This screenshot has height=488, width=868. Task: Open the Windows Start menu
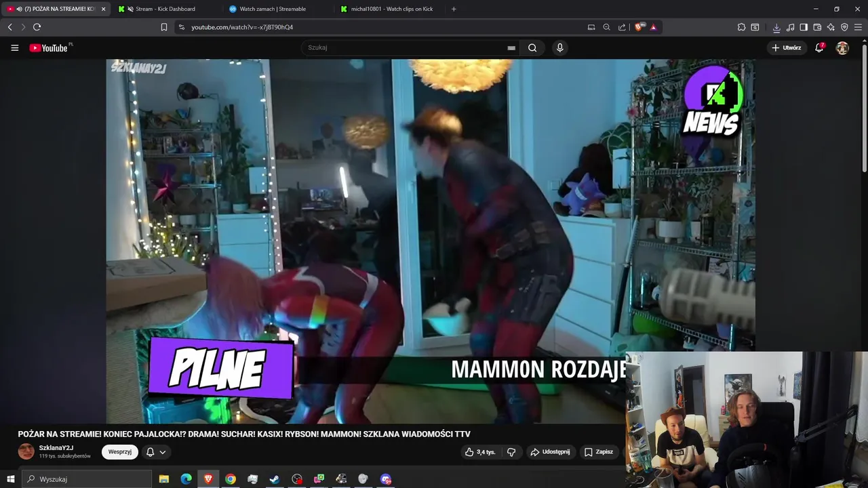(10, 479)
